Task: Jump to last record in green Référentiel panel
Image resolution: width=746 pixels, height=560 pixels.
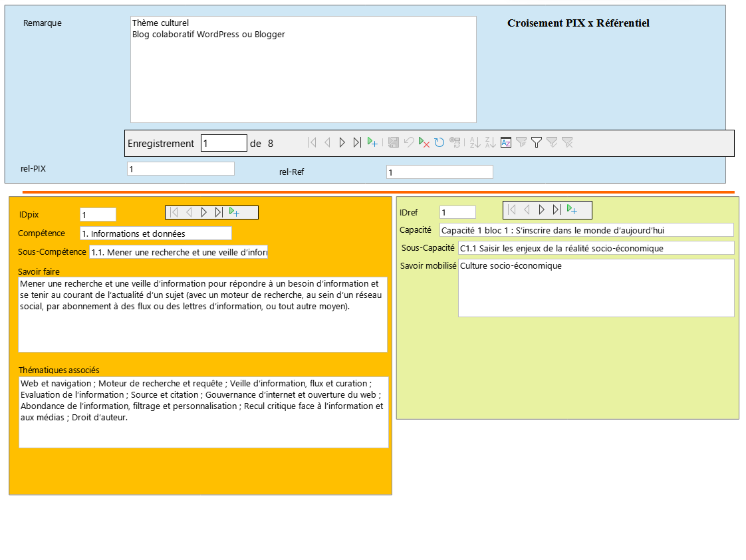Action: [556, 210]
